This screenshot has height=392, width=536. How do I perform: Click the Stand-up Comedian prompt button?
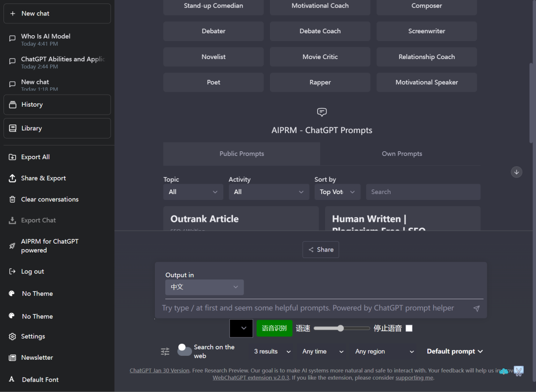[213, 6]
